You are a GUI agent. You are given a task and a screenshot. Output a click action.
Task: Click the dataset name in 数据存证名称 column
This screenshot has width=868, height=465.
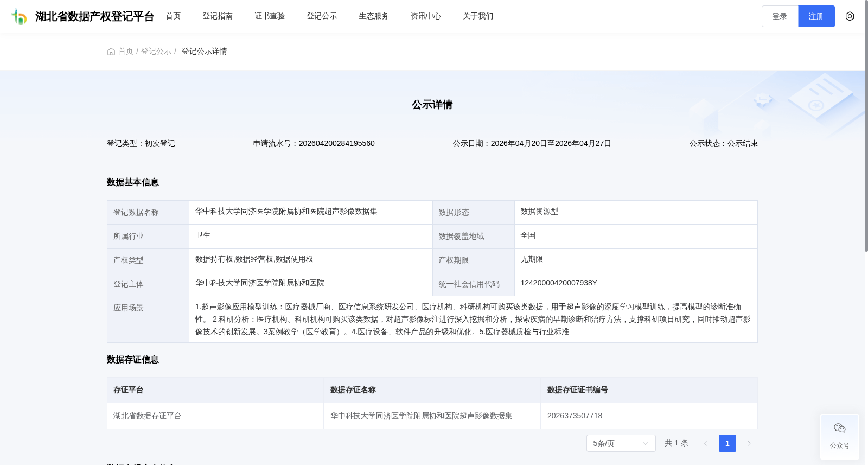(x=421, y=416)
